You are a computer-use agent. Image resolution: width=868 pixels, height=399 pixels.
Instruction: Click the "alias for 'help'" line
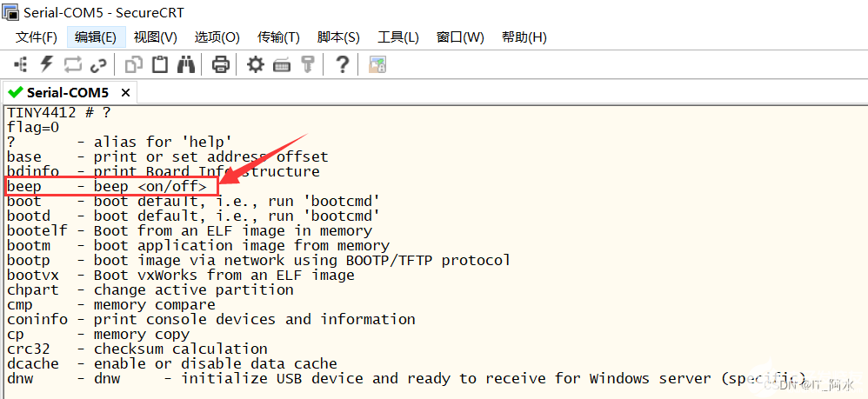(119, 143)
